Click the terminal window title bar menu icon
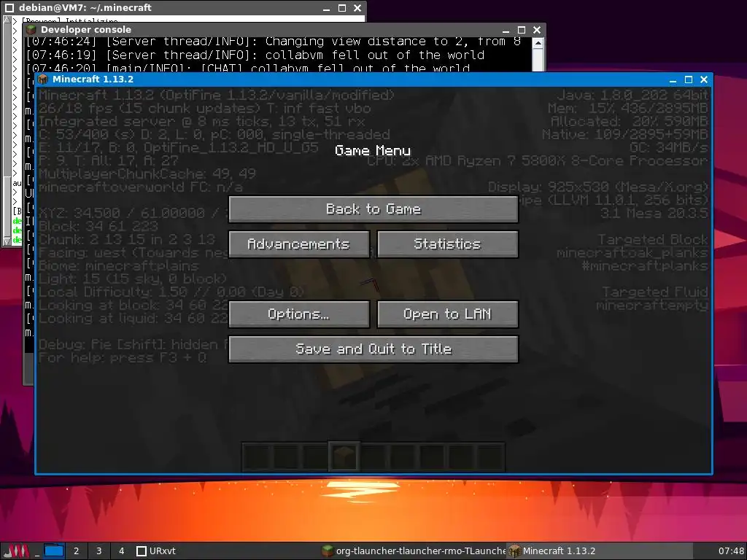Viewport: 747px width, 560px height. click(9, 7)
